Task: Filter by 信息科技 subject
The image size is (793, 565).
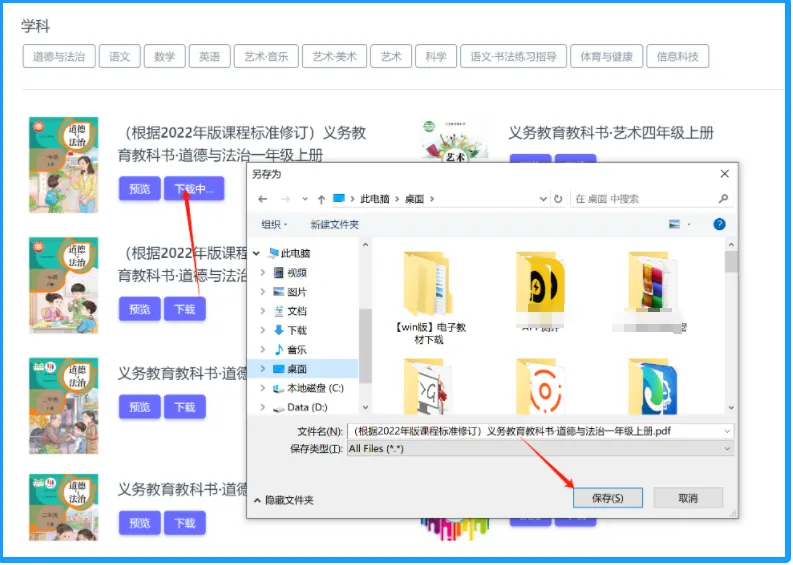Action: [678, 56]
